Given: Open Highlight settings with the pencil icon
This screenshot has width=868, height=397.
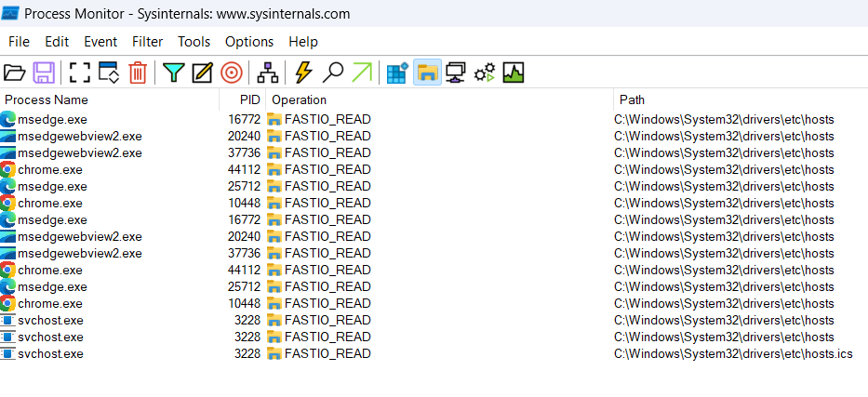Looking at the screenshot, I should click(x=203, y=73).
